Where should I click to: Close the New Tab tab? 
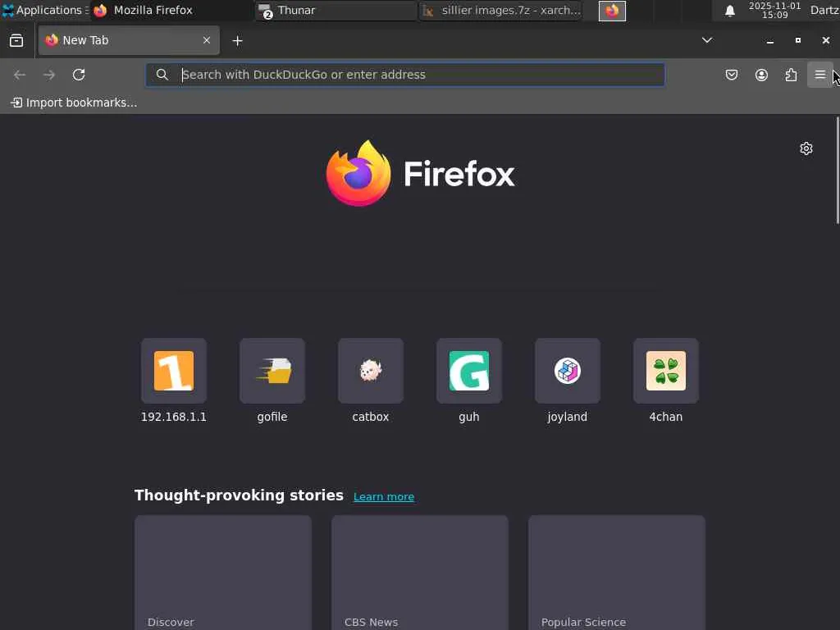pos(206,40)
